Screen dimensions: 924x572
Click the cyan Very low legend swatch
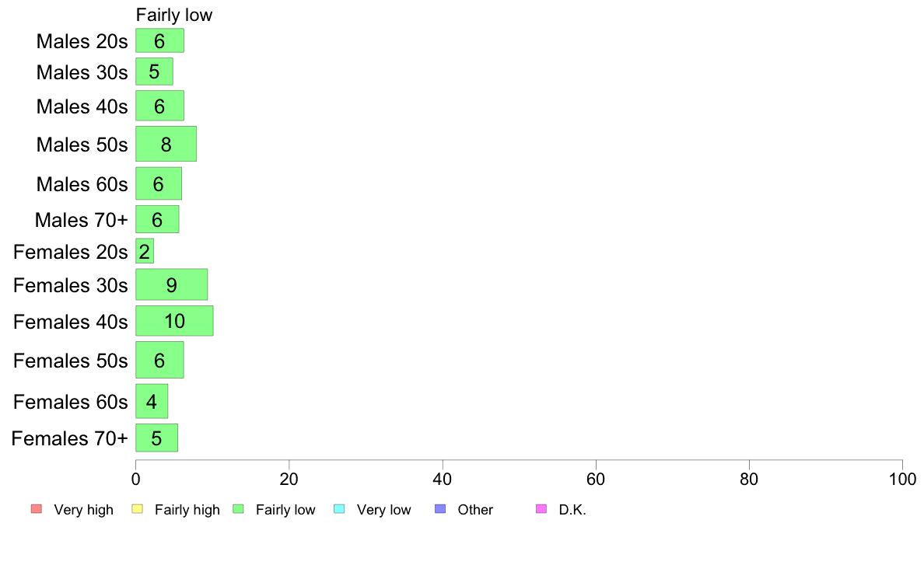tap(339, 509)
